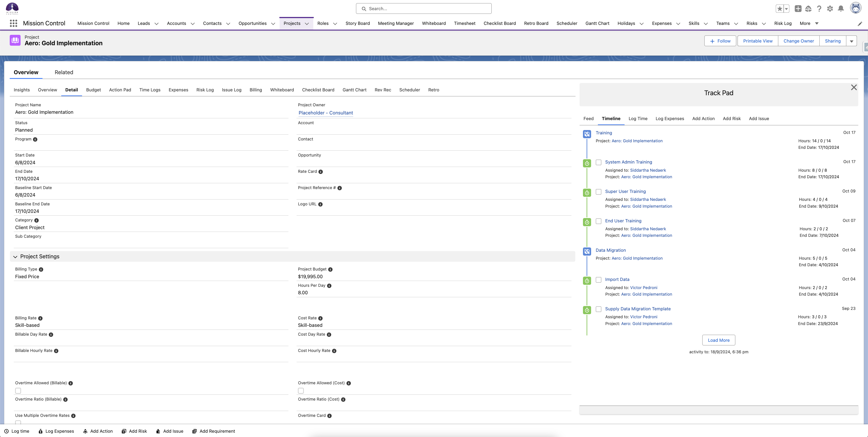Click the Follow button
The width and height of the screenshot is (868, 437).
point(720,41)
